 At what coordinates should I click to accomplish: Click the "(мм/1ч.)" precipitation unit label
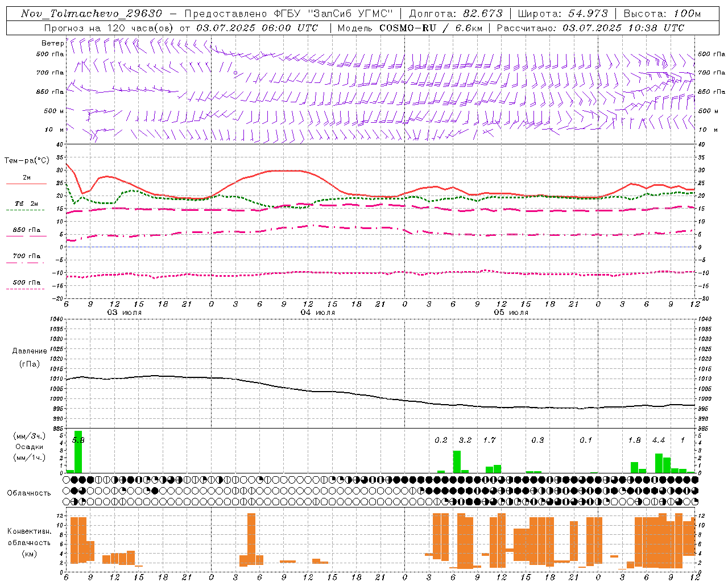coord(30,458)
